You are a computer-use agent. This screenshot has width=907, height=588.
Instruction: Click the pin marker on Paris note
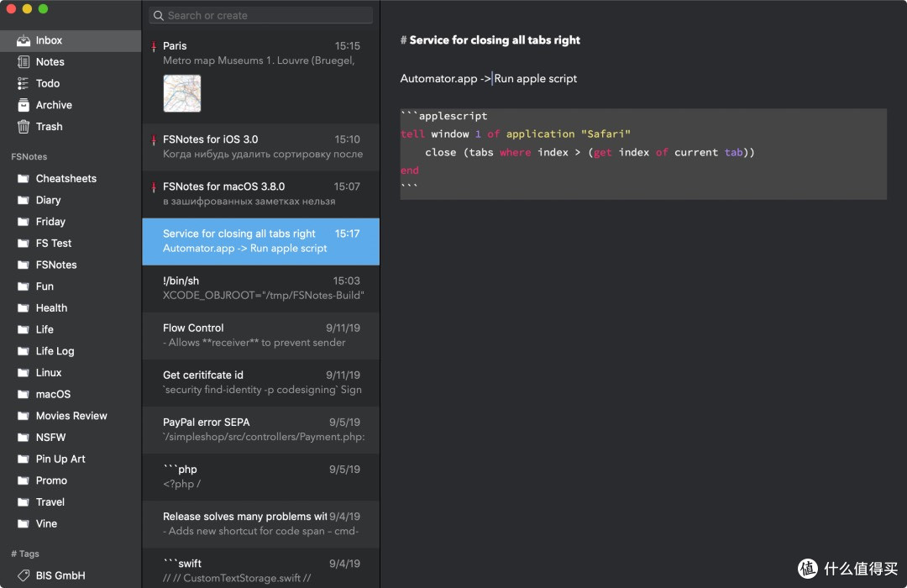pos(154,46)
